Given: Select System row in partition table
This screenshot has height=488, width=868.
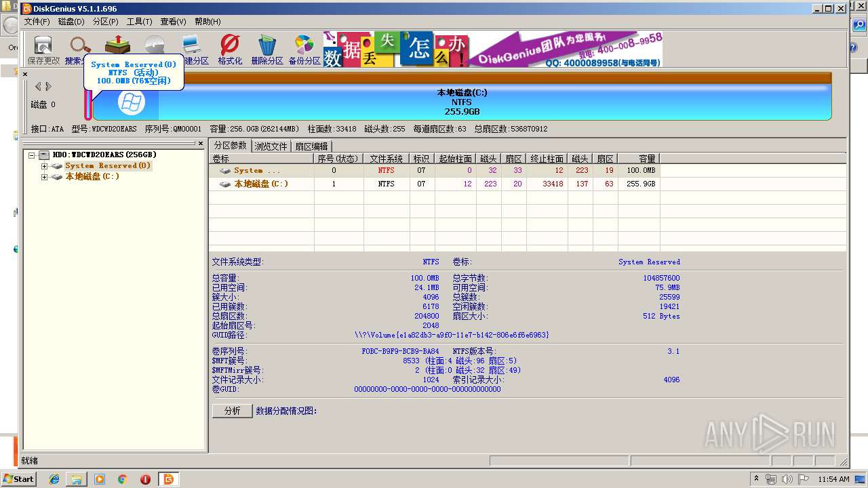Looking at the screenshot, I should tap(434, 171).
